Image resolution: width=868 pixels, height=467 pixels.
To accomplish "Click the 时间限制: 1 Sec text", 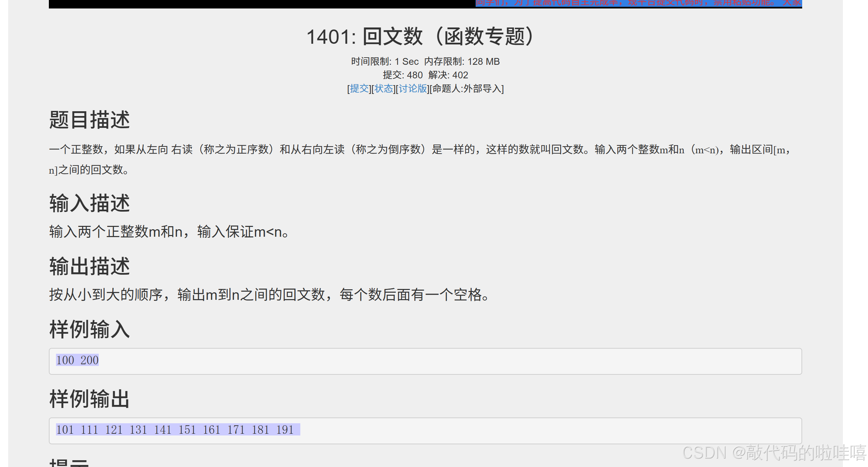I will (x=385, y=62).
